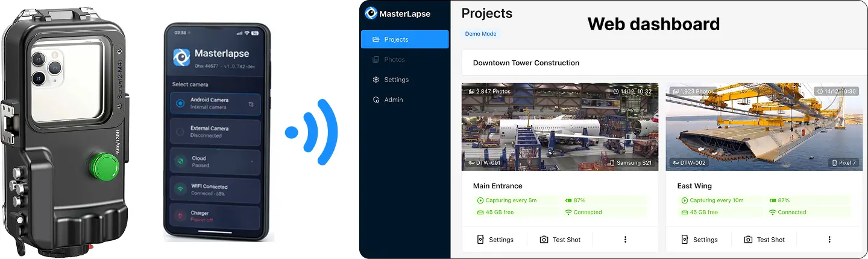868x259 pixels.
Task: Click Settings button on Main Entrance card
Action: pyautogui.click(x=494, y=240)
